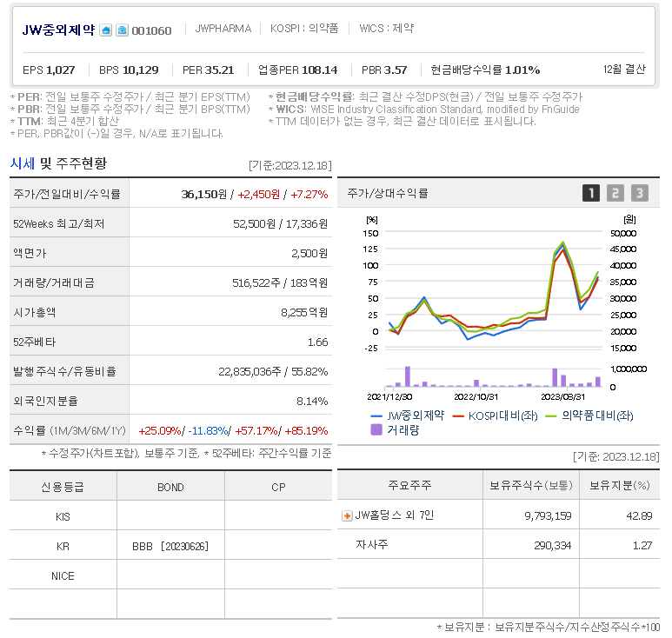Click the 2023/08/31 chart date label

[x=562, y=397]
